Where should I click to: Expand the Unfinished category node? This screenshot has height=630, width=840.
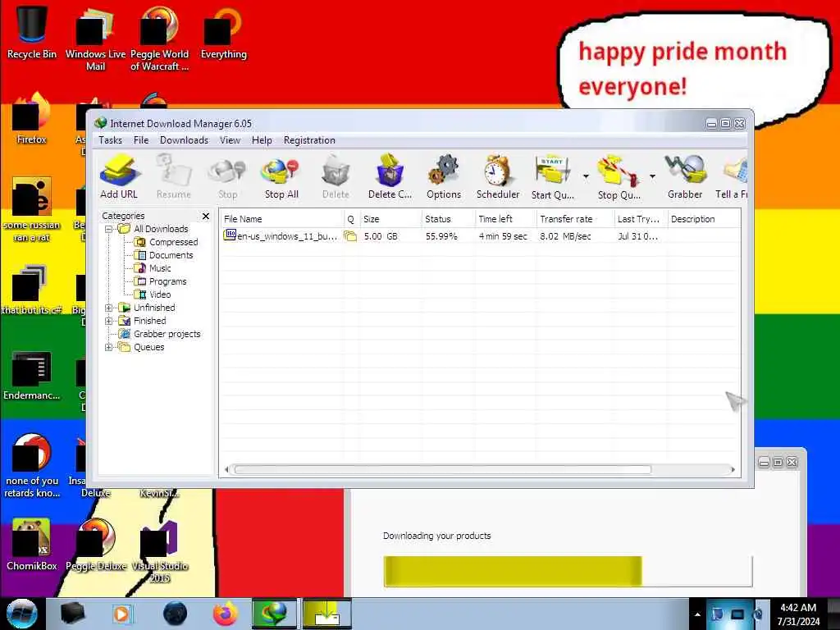click(109, 308)
